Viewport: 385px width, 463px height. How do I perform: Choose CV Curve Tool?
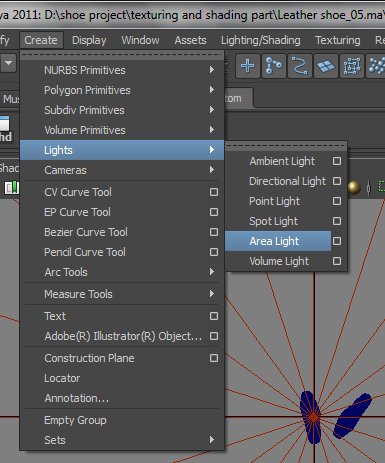click(78, 192)
